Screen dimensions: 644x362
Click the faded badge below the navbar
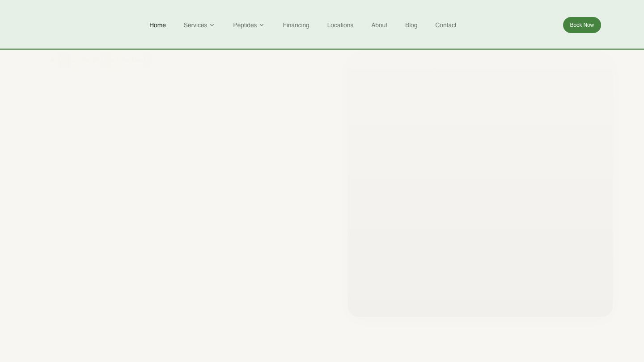click(x=102, y=60)
